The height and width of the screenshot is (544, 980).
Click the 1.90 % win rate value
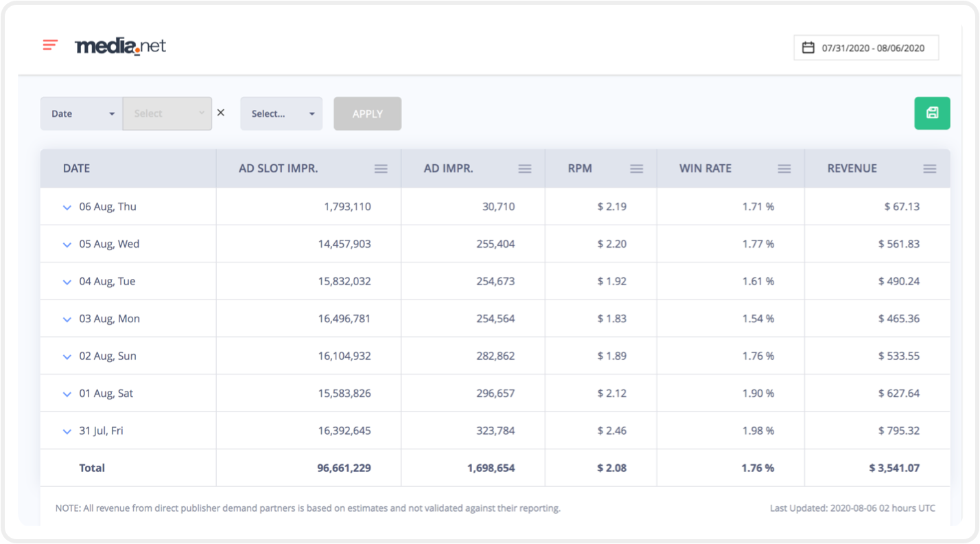point(758,394)
